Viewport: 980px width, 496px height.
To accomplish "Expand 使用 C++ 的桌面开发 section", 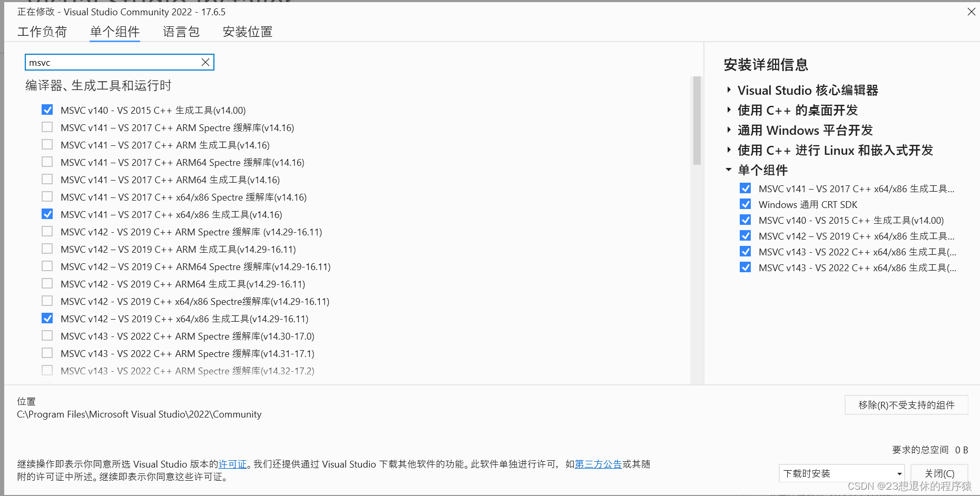I will tap(729, 110).
